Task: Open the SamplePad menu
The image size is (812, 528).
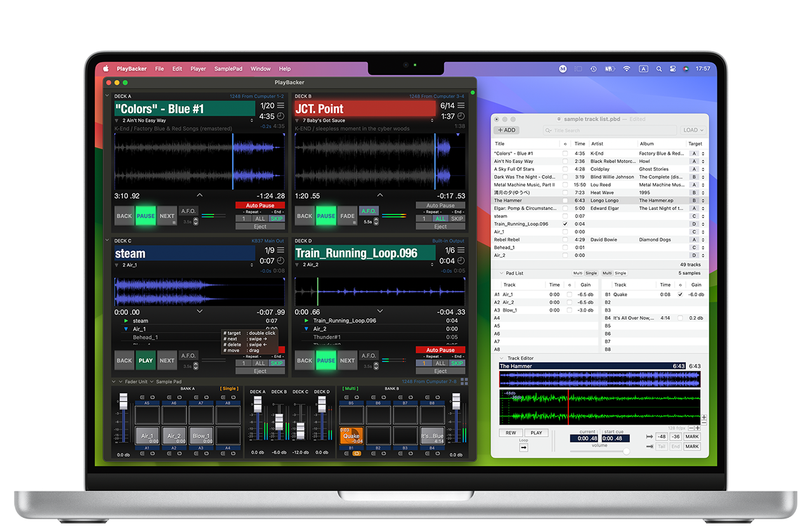Action: click(228, 69)
